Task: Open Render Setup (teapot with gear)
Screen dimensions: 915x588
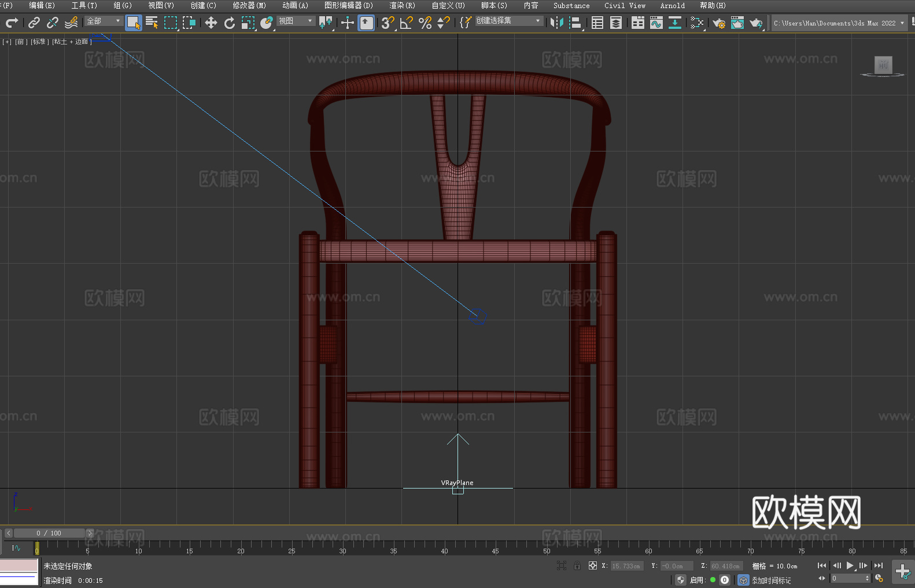Action: pos(719,23)
